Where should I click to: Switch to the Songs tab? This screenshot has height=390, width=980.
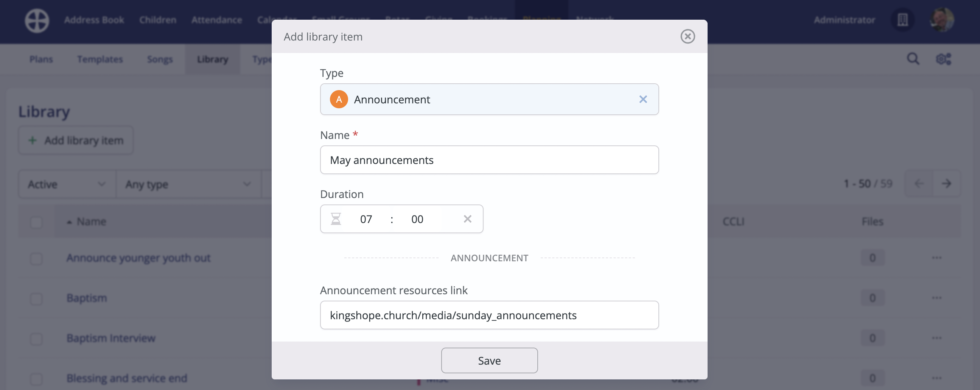[159, 59]
